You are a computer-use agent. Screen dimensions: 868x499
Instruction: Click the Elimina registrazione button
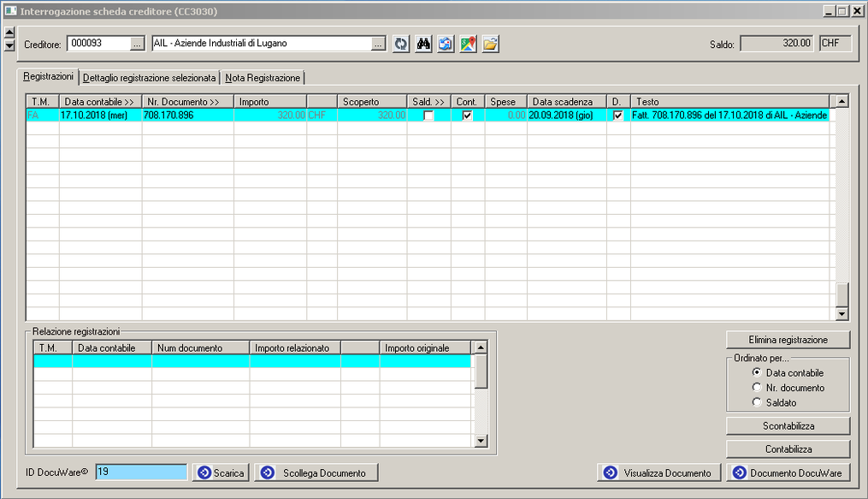point(788,340)
